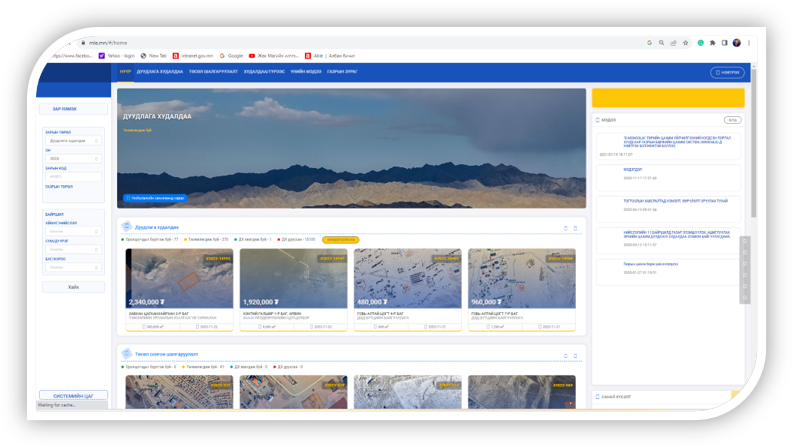This screenshot has width=793, height=447.
Task: Open the ХУДАЛДАА/ТҮРЭЭС menu item
Action: 264,72
